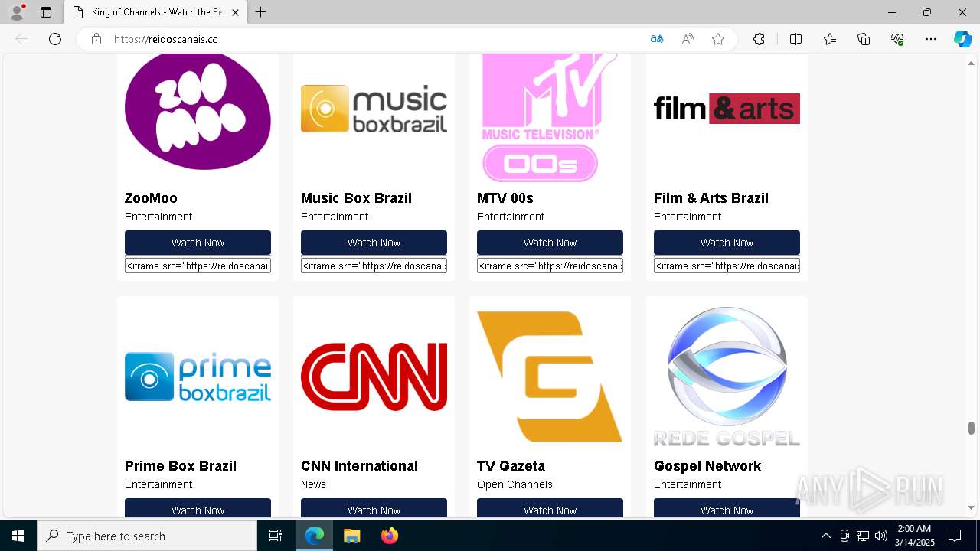The height and width of the screenshot is (551, 980).
Task: Click the CNN logo image
Action: pos(374,377)
